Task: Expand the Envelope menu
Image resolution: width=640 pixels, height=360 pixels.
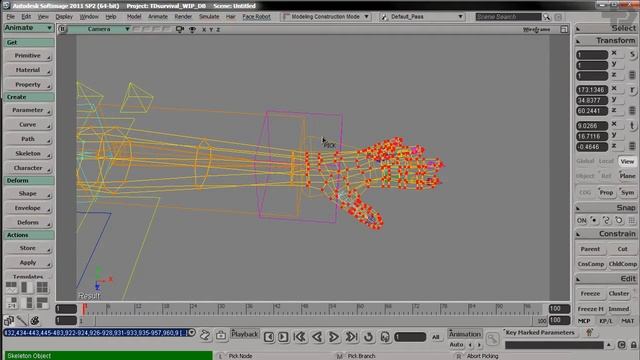Action: tap(29, 208)
